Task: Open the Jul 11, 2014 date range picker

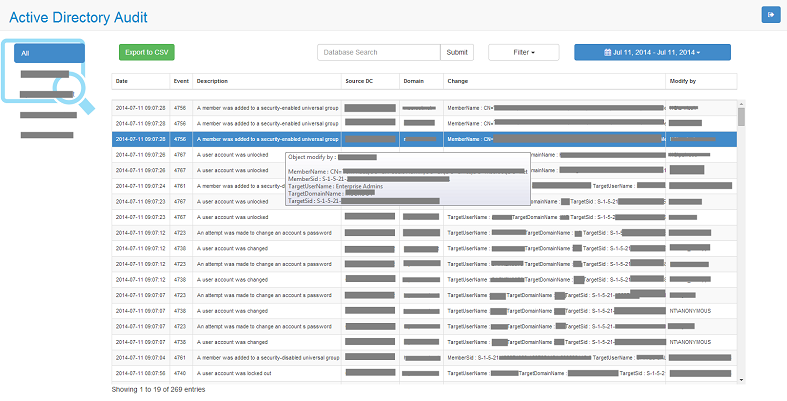Action: coord(652,52)
